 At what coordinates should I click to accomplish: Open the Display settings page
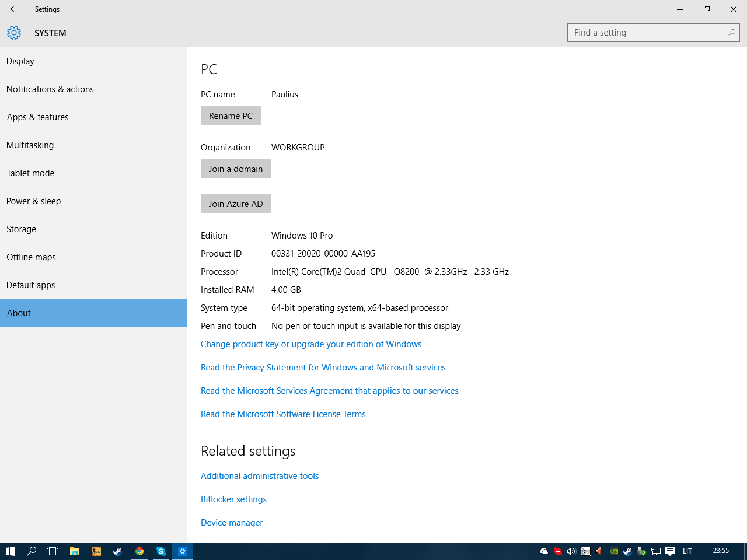point(93,61)
